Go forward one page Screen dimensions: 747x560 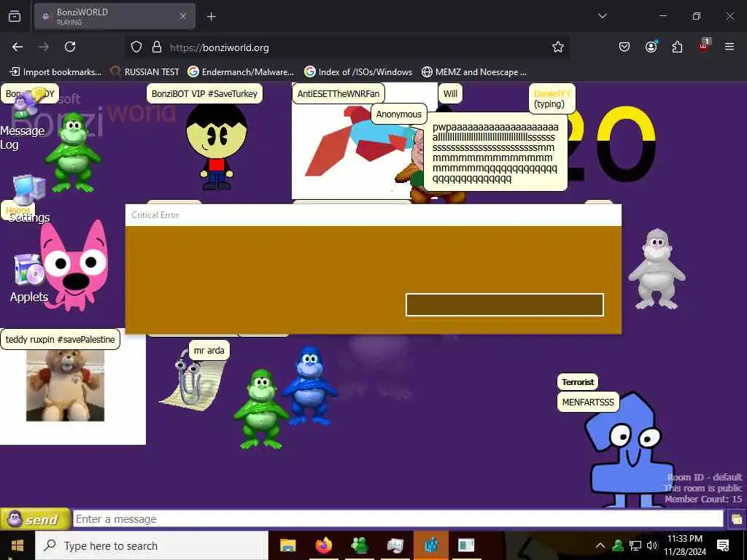tap(44, 47)
